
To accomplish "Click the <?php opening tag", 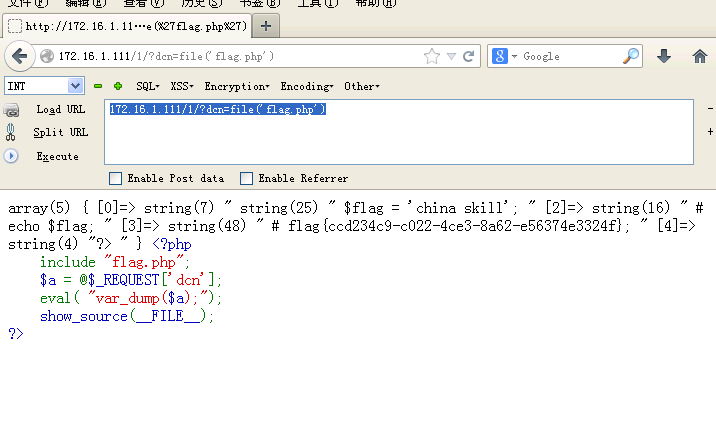I will click(172, 244).
